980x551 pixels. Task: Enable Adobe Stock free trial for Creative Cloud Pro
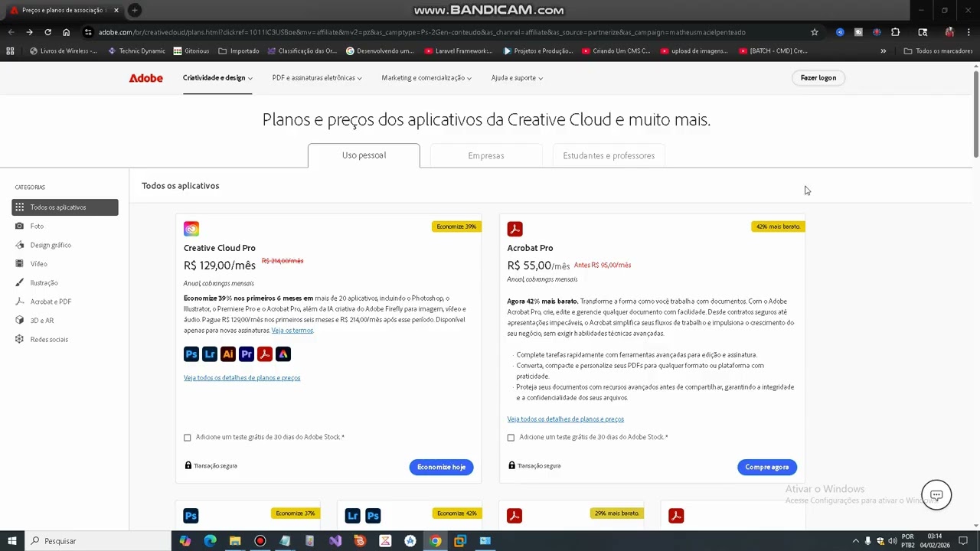tap(188, 438)
